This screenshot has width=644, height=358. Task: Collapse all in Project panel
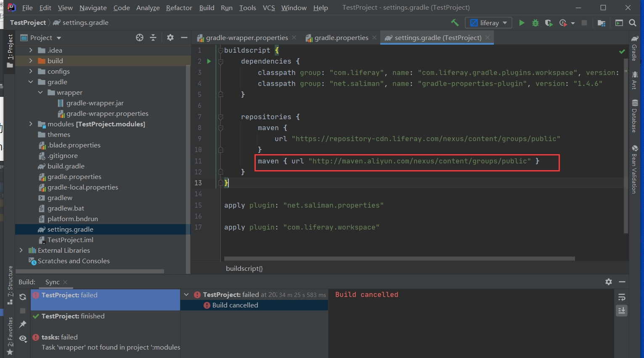(153, 37)
